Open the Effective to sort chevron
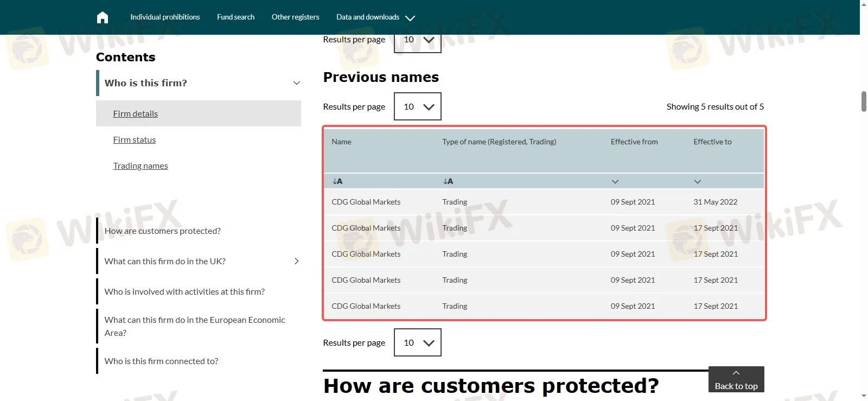868x401 pixels. coord(698,181)
